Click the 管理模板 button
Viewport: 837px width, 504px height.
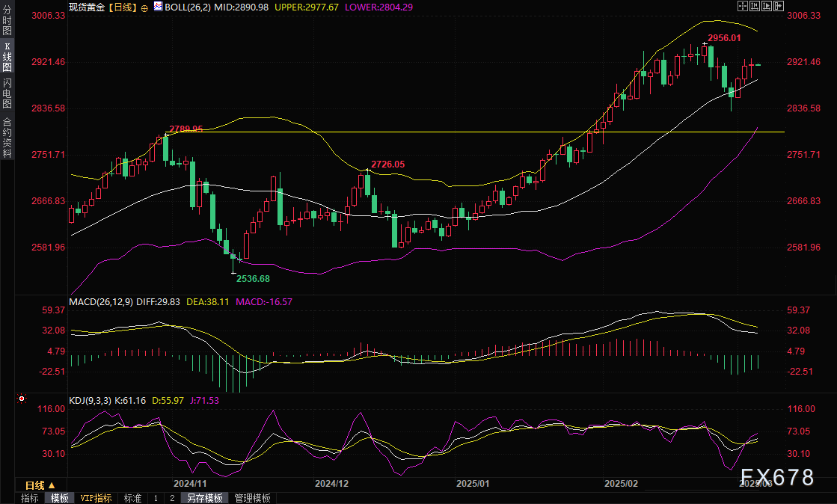pos(253,498)
